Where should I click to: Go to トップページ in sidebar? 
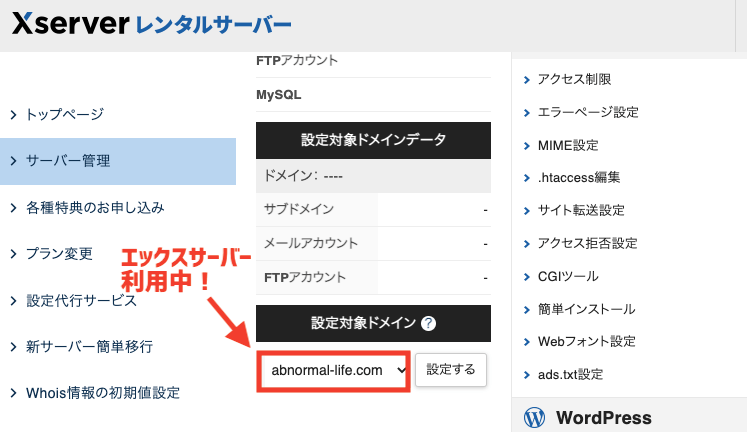[65, 114]
